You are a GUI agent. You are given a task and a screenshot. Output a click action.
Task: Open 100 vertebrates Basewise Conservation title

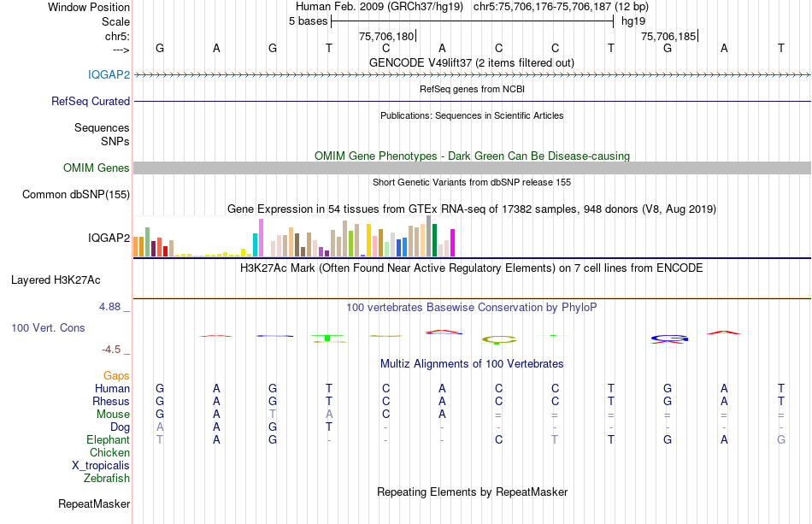[471, 308]
